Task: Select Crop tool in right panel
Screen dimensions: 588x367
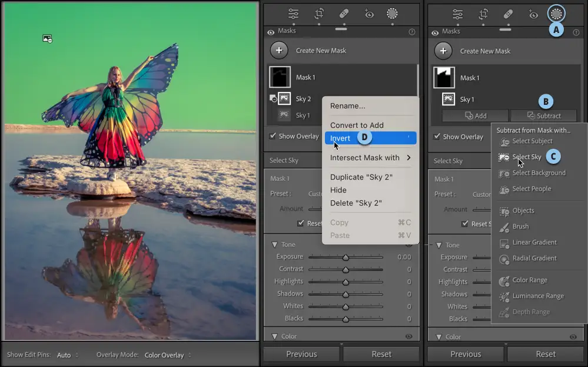Action: click(x=483, y=14)
